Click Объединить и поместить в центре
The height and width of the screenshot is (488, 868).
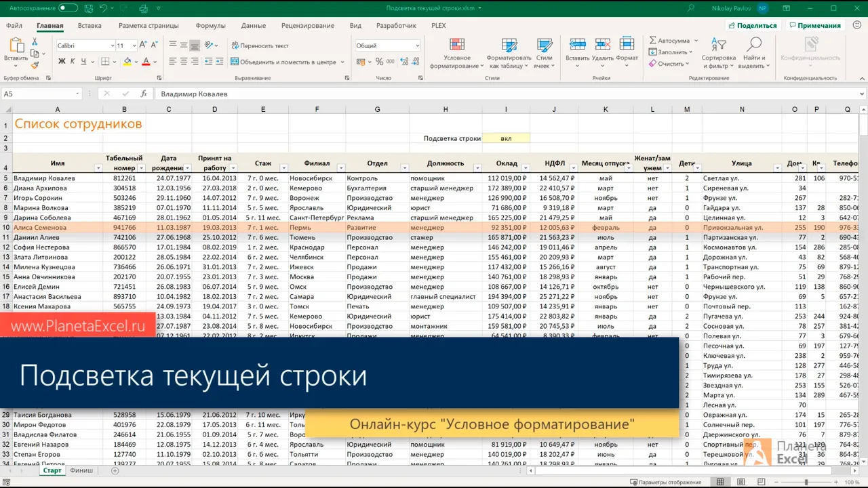[283, 62]
